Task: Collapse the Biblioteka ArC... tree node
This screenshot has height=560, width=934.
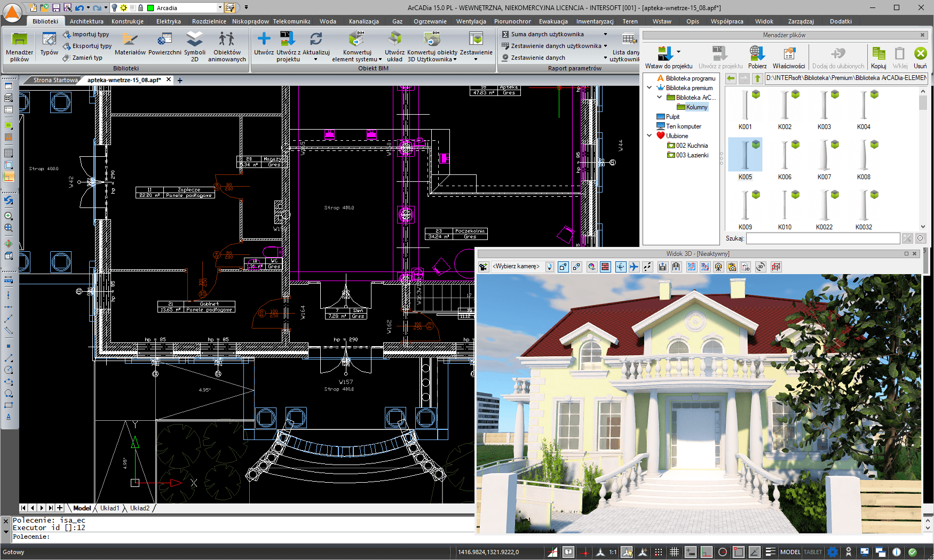Action: click(x=659, y=98)
